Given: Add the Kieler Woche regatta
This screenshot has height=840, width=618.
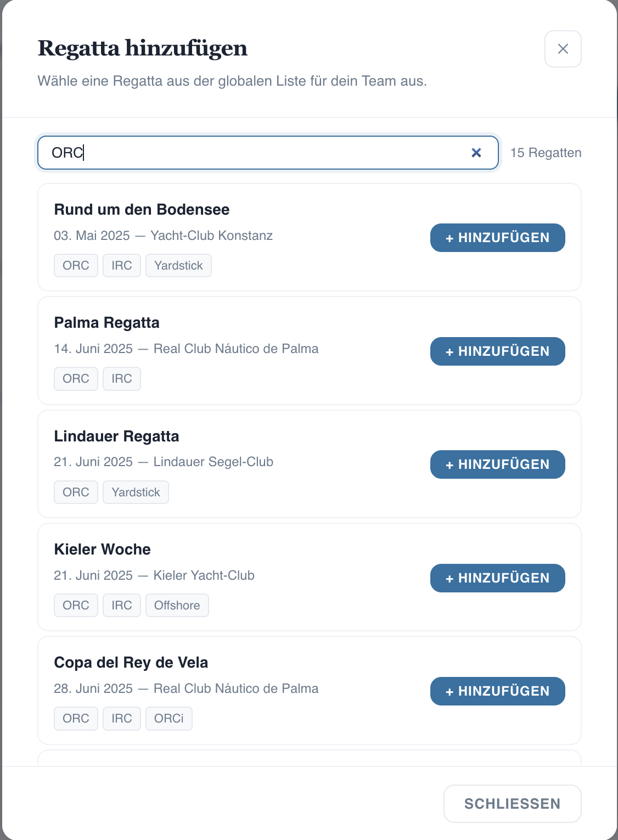Looking at the screenshot, I should click(497, 578).
